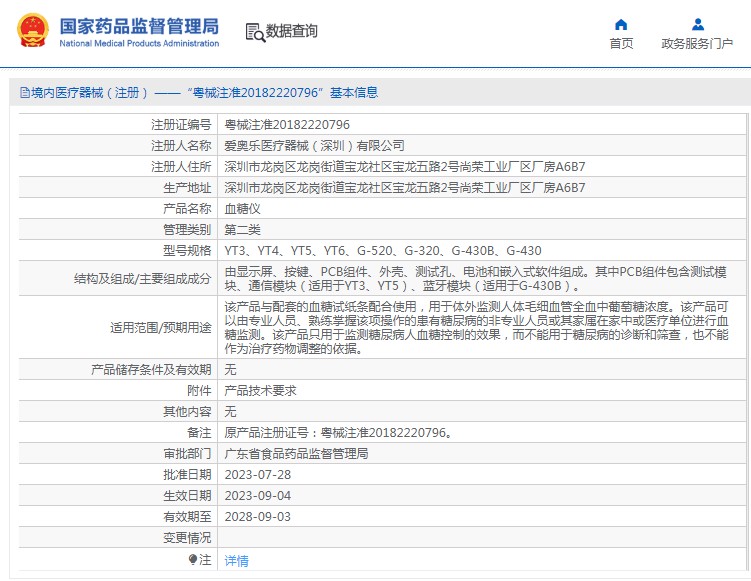
Task: Click the 注册人住所 address value
Action: pos(405,167)
